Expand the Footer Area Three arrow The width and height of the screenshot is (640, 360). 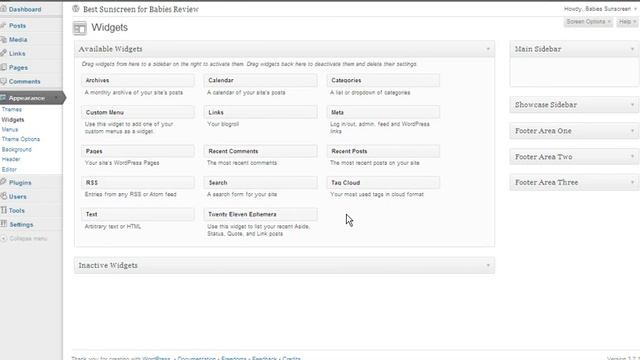[632, 182]
